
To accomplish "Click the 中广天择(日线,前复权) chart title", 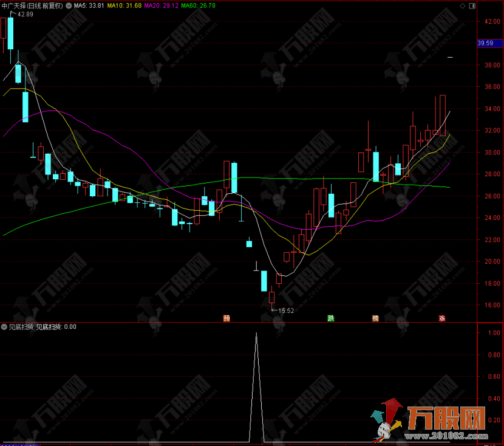I will (x=32, y=5).
